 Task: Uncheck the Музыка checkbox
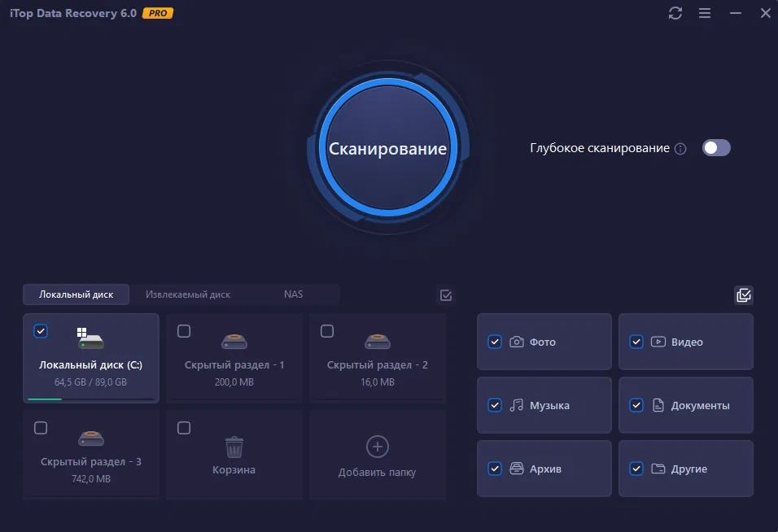[x=495, y=406]
